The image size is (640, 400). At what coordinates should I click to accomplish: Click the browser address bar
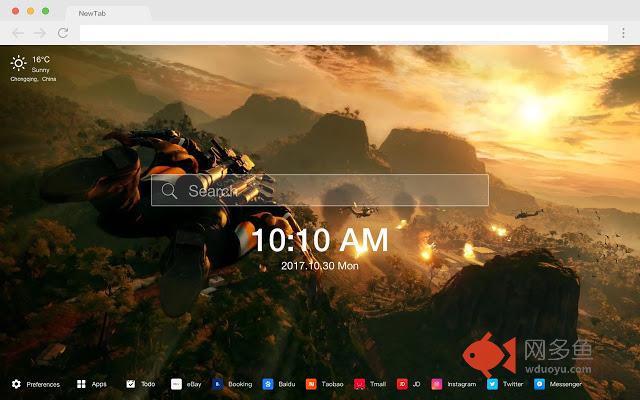pos(344,33)
